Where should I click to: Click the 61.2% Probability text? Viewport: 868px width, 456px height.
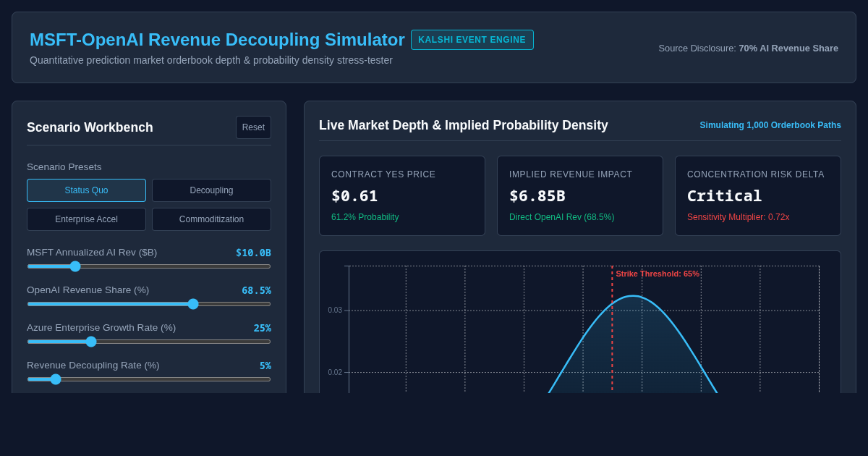point(365,217)
